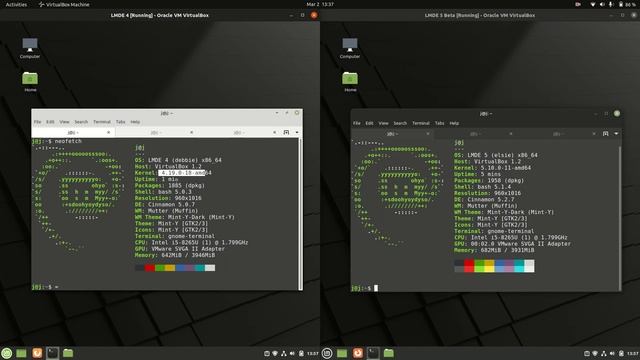Open File menu in LMDE 5 terminal
Screen dimensions: 640x360
pos(357,123)
